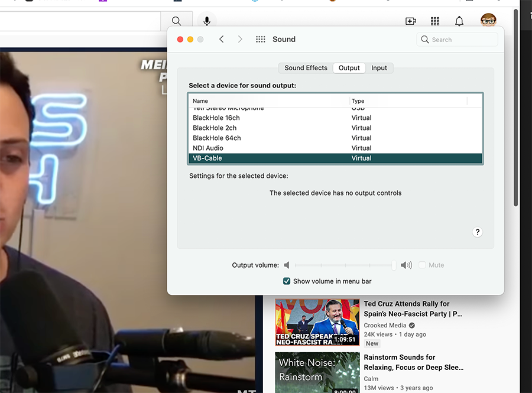This screenshot has height=393, width=532.
Task: Click the back navigation chevron
Action: pyautogui.click(x=222, y=39)
